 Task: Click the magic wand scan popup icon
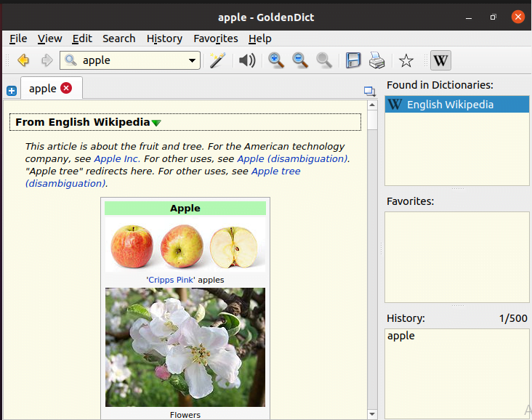point(217,60)
